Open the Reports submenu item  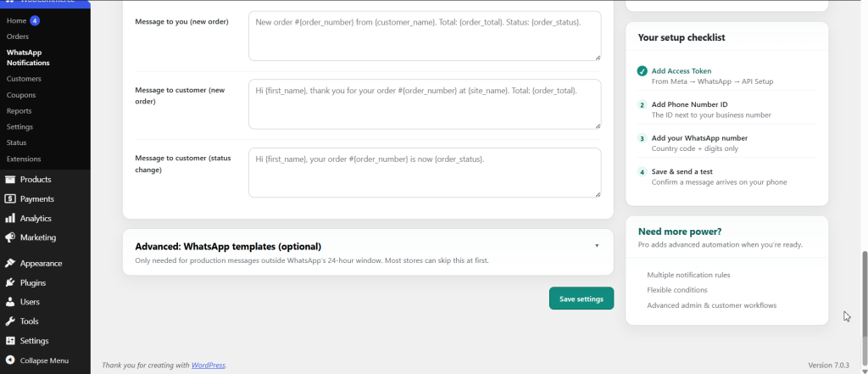[x=19, y=111]
